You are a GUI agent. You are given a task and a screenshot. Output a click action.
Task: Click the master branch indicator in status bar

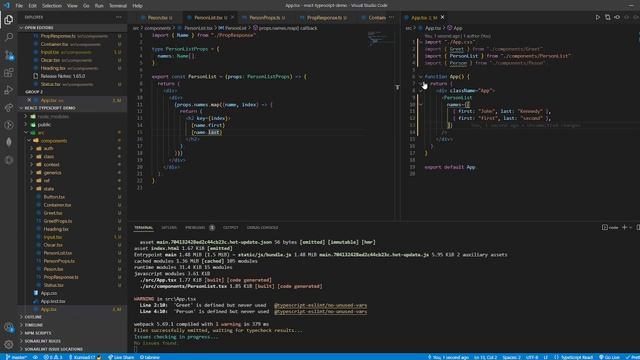point(16,357)
